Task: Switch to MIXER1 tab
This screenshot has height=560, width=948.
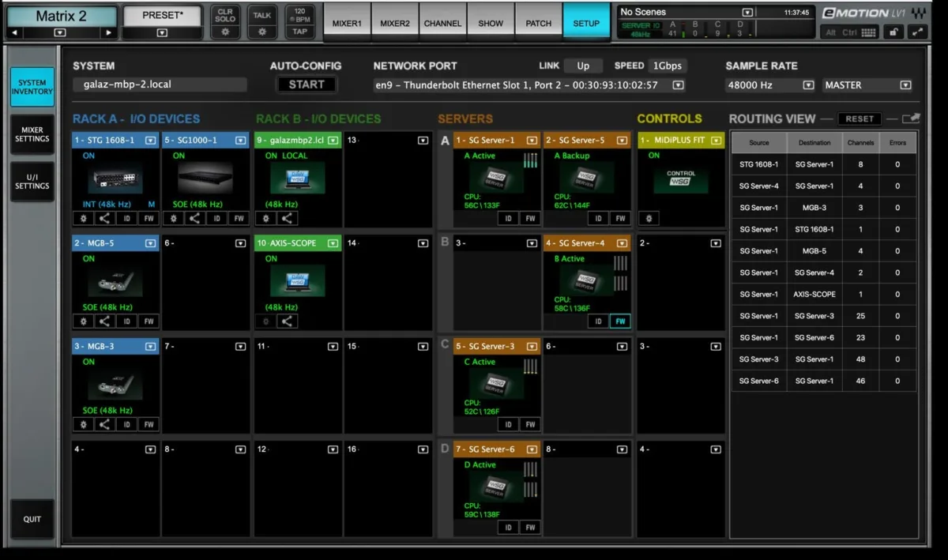Action: click(347, 23)
